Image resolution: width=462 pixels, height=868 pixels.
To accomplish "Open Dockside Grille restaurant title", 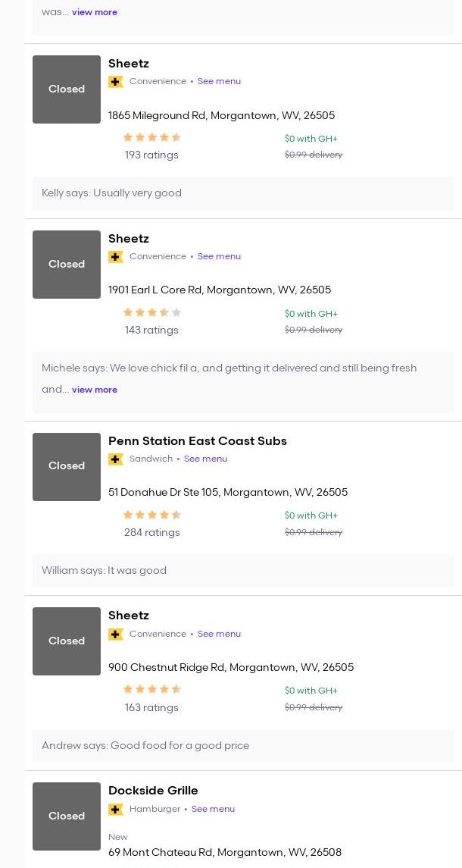I will point(153,791).
